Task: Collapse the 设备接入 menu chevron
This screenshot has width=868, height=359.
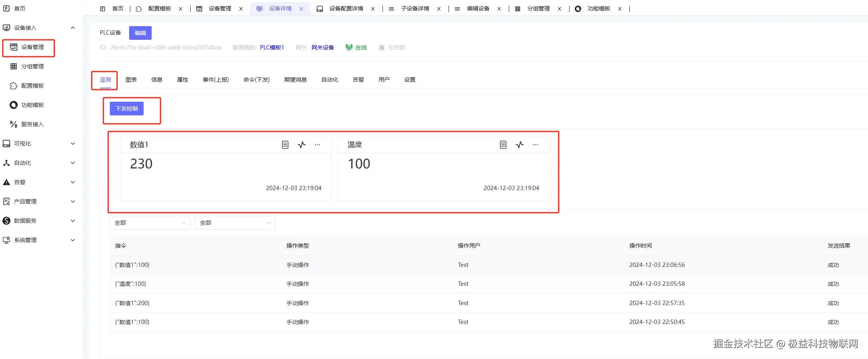Action: [x=73, y=28]
